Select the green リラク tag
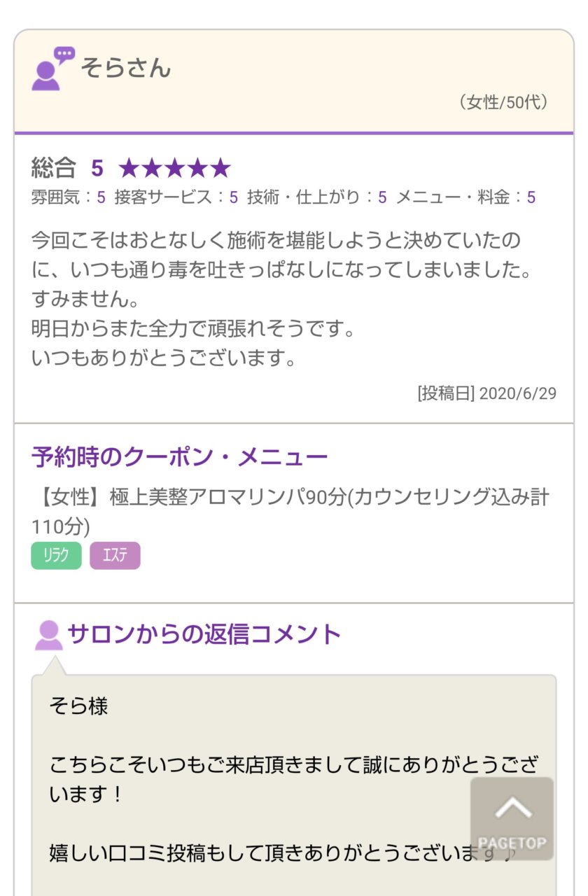 (x=56, y=556)
